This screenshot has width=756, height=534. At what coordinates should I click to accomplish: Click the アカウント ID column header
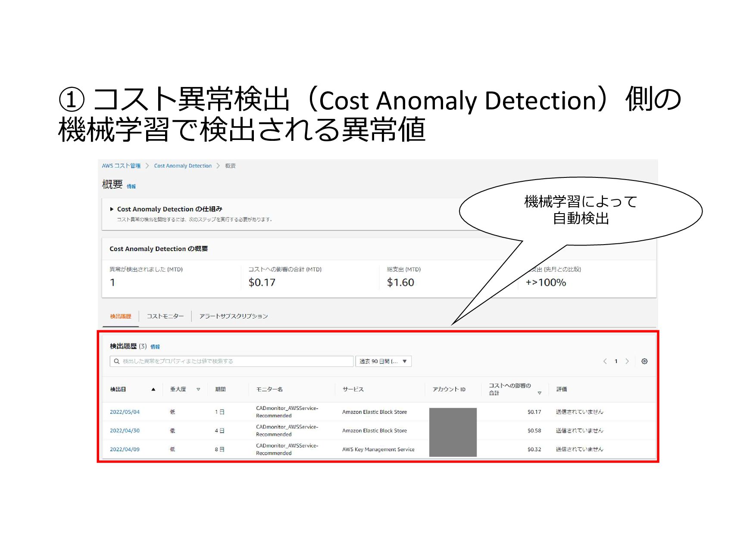pyautogui.click(x=449, y=389)
